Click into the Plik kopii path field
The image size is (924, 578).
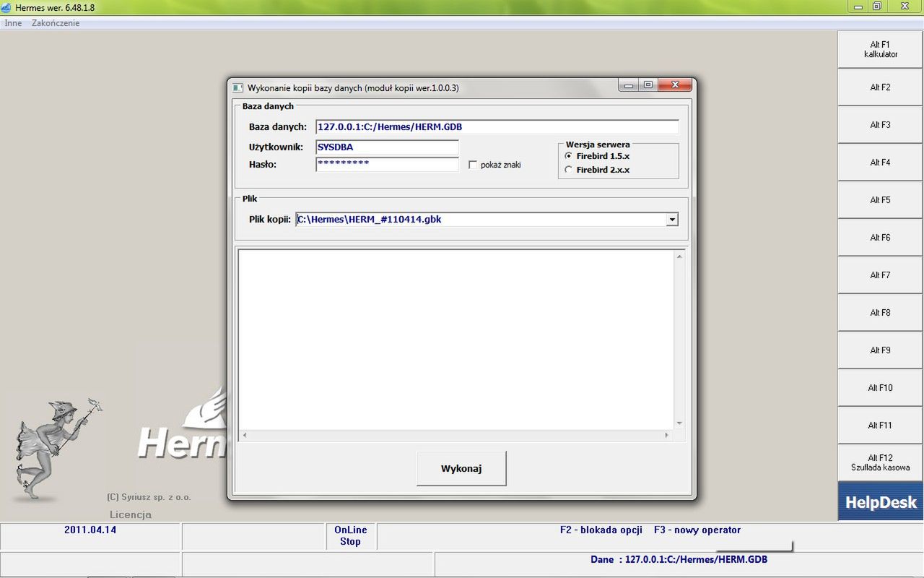481,219
